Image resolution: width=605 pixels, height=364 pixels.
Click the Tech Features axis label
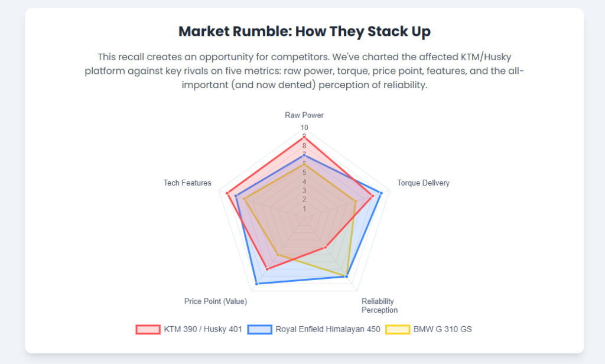point(187,183)
